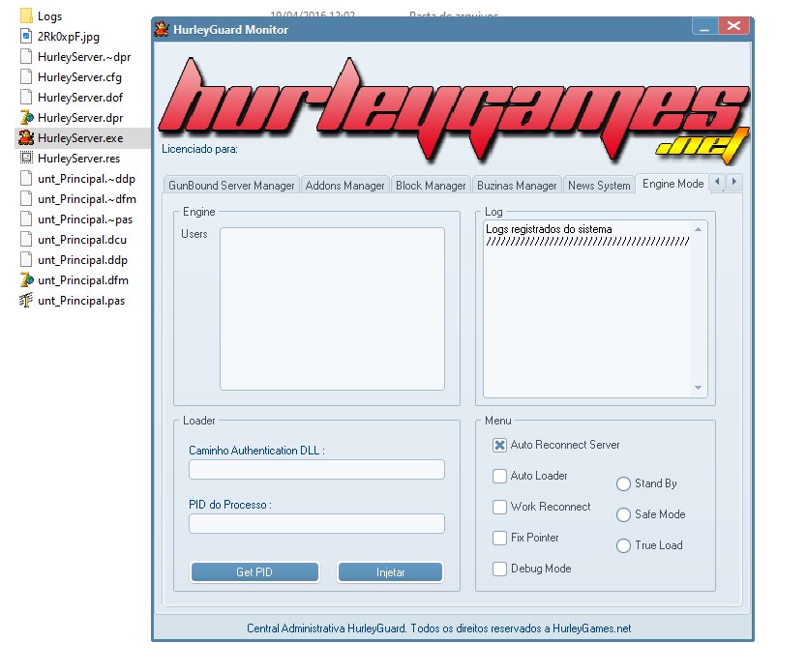Click the Central Administrativa HurleyGuard footer text
Screen dimensions: 807x672
click(438, 628)
